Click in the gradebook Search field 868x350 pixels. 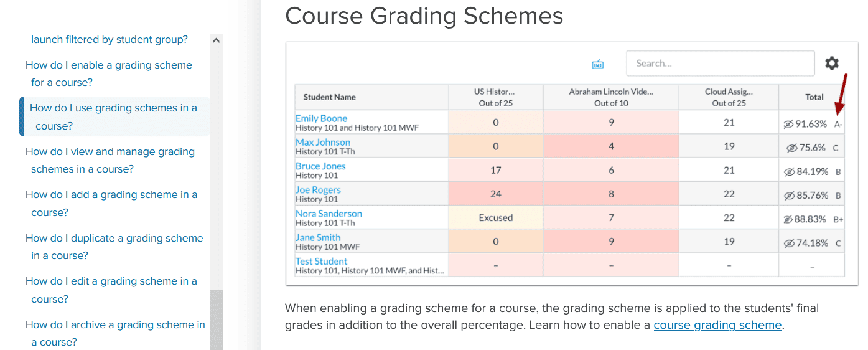tap(721, 63)
